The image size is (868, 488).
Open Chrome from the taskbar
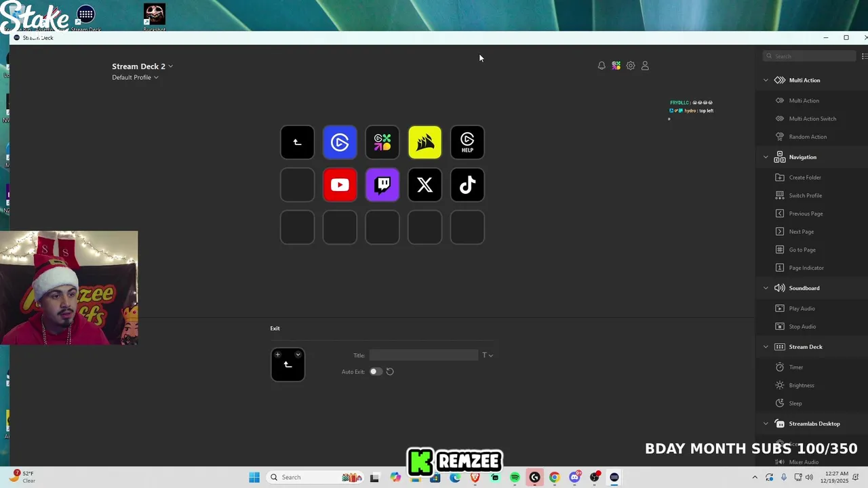554,477
